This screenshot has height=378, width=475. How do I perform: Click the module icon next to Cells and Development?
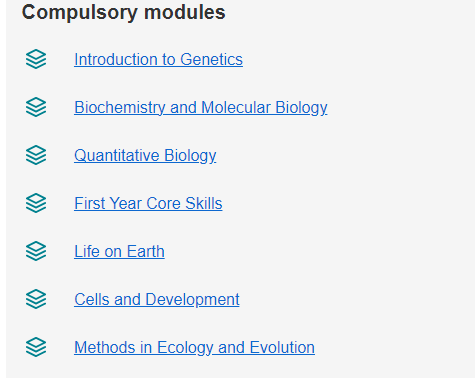click(36, 299)
